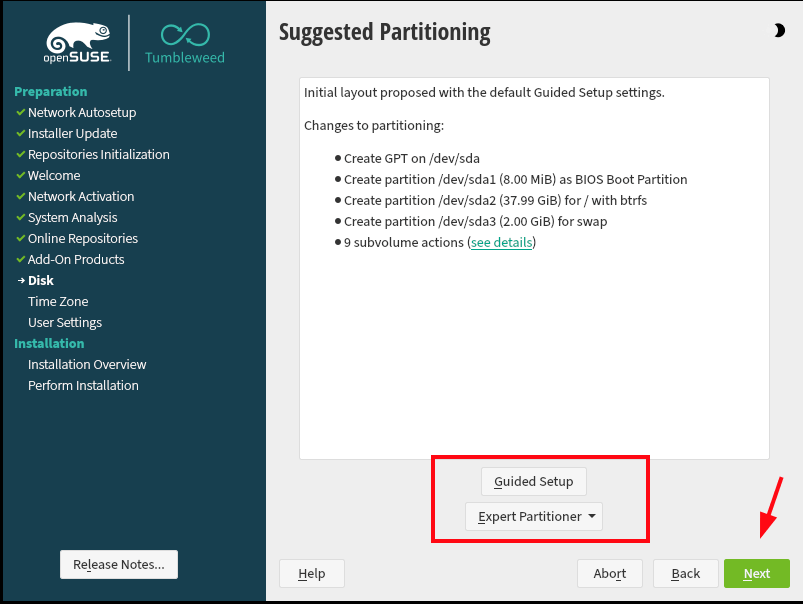This screenshot has width=803, height=604.
Task: Click the arrow icon next to Disk
Action: (x=22, y=280)
